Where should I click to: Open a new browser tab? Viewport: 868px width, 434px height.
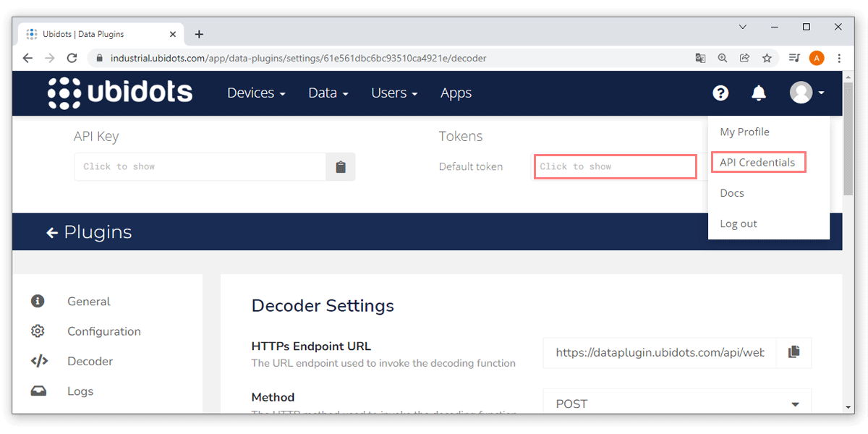coord(199,34)
